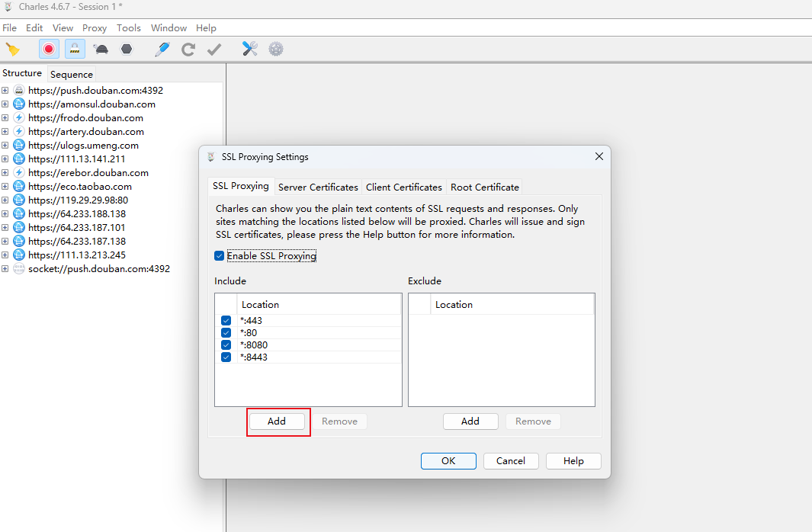812x532 pixels.
Task: Click the lightning icon for frodo.douban.com
Action: pyautogui.click(x=19, y=117)
